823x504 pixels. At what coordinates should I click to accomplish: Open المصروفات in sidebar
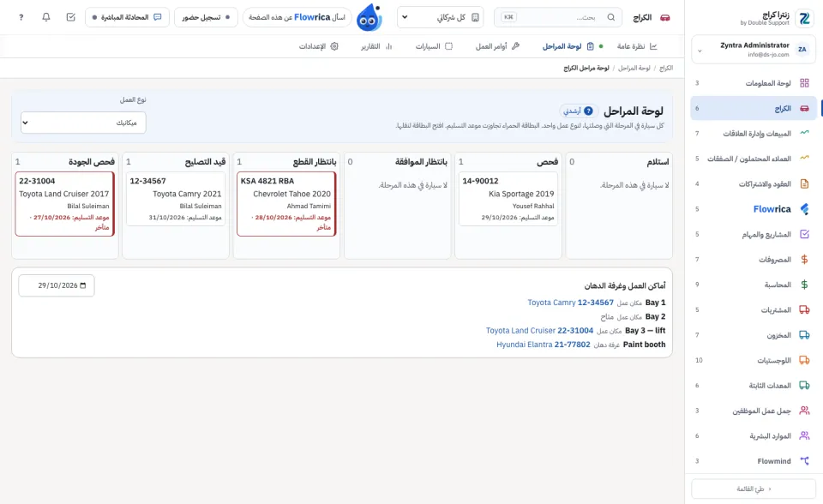[754, 260]
